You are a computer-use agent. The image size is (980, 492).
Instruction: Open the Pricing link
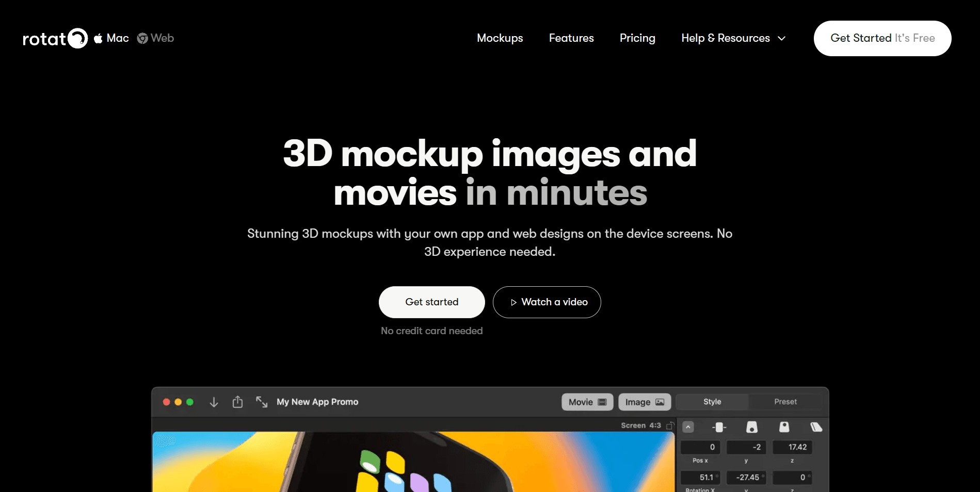coord(637,38)
